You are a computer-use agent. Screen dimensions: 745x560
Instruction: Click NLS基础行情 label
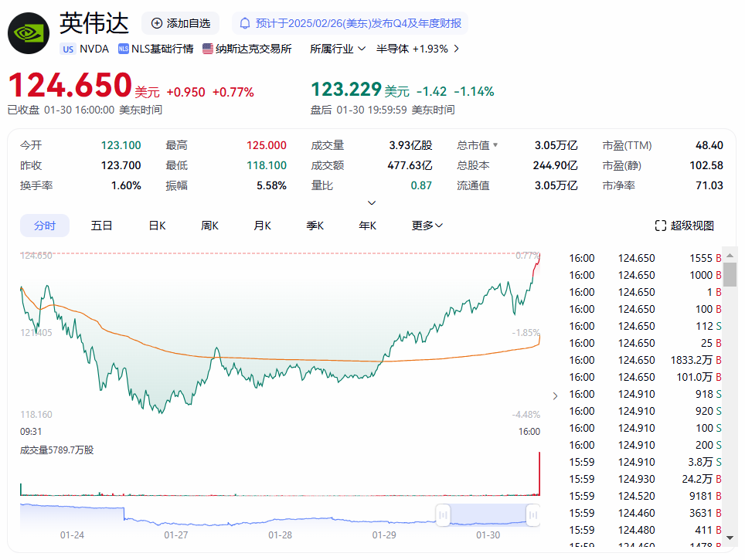click(x=162, y=49)
